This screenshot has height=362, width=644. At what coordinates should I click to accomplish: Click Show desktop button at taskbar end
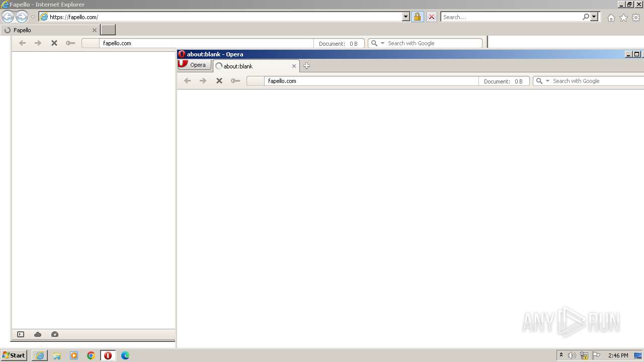pyautogui.click(x=638, y=355)
